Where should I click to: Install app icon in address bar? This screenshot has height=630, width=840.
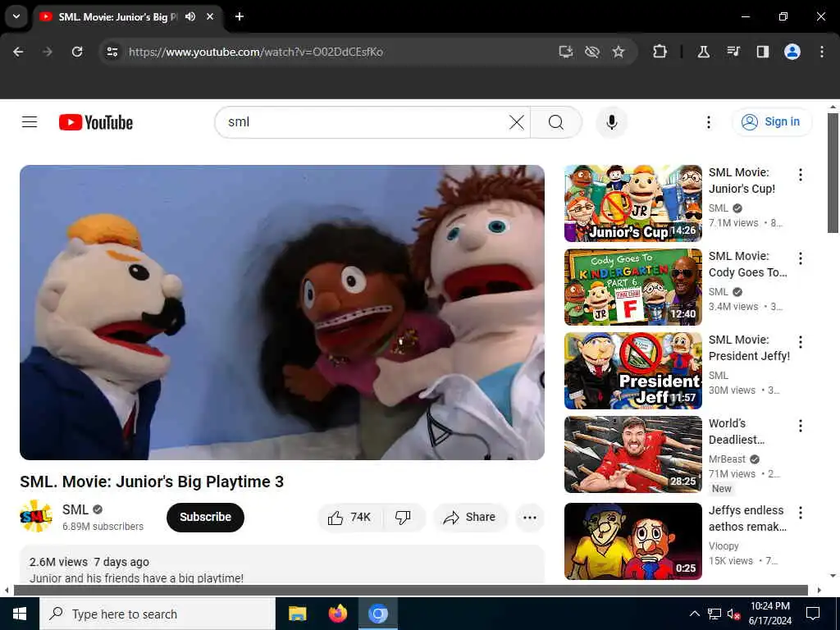coord(566,52)
